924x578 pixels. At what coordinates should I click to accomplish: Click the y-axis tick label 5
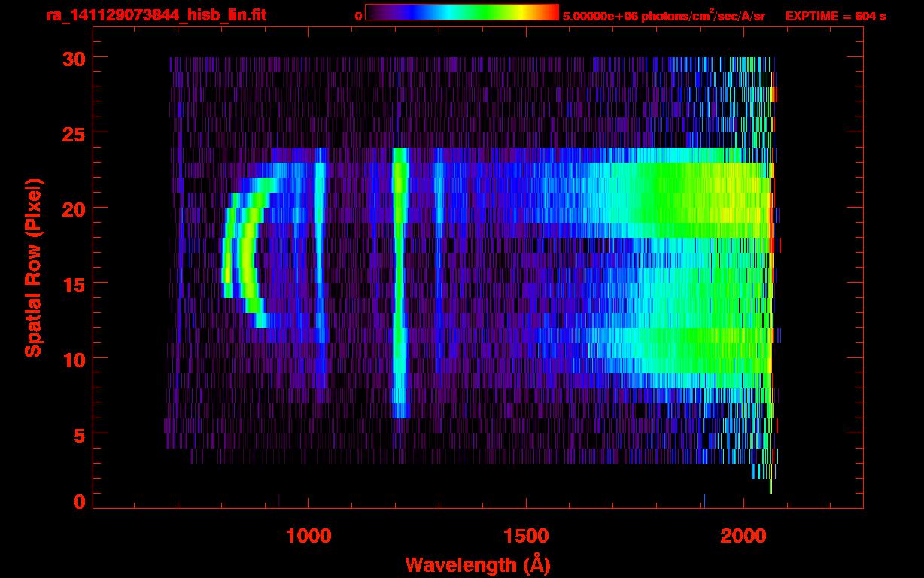(x=80, y=434)
